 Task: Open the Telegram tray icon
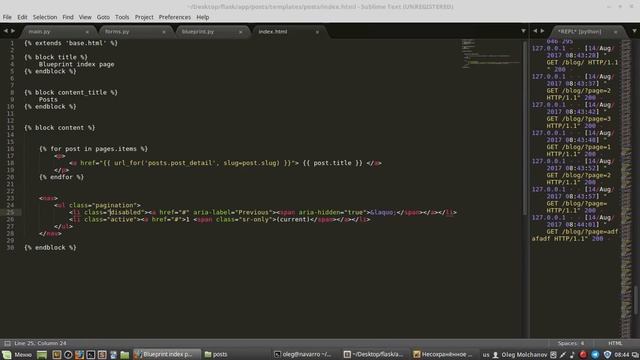tap(595, 355)
